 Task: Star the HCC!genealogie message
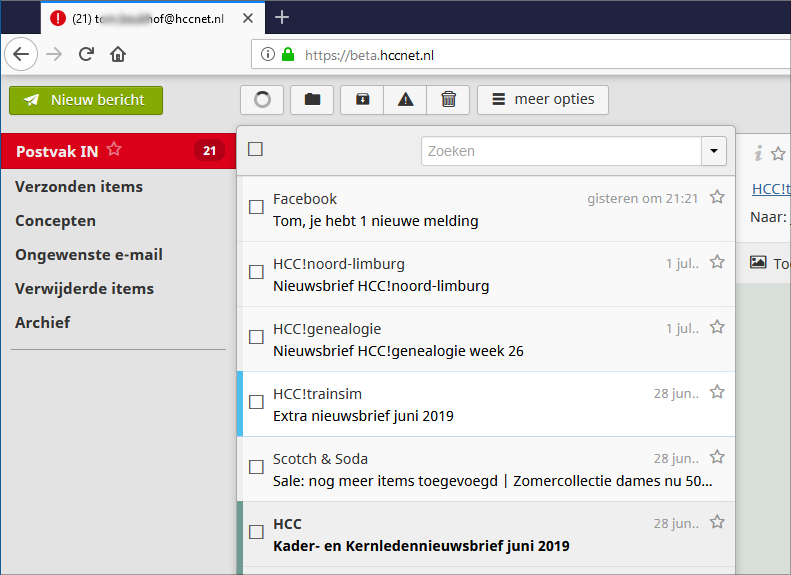pyautogui.click(x=717, y=327)
